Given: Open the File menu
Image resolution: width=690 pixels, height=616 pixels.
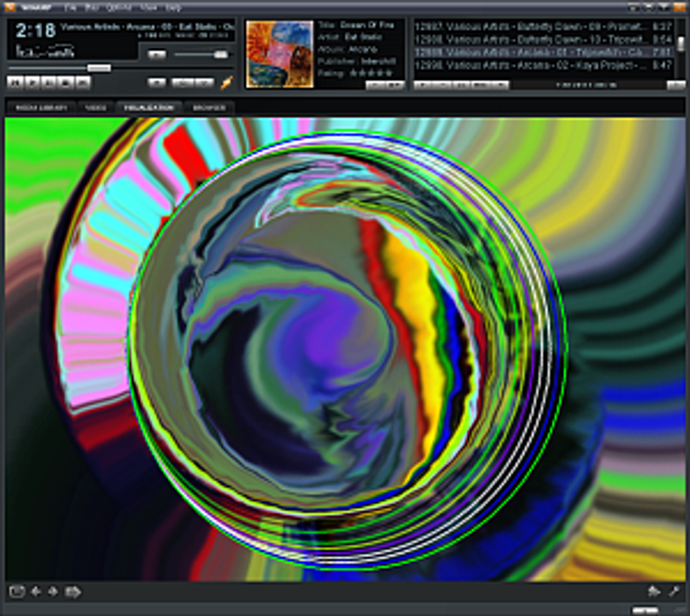Looking at the screenshot, I should pyautogui.click(x=70, y=8).
